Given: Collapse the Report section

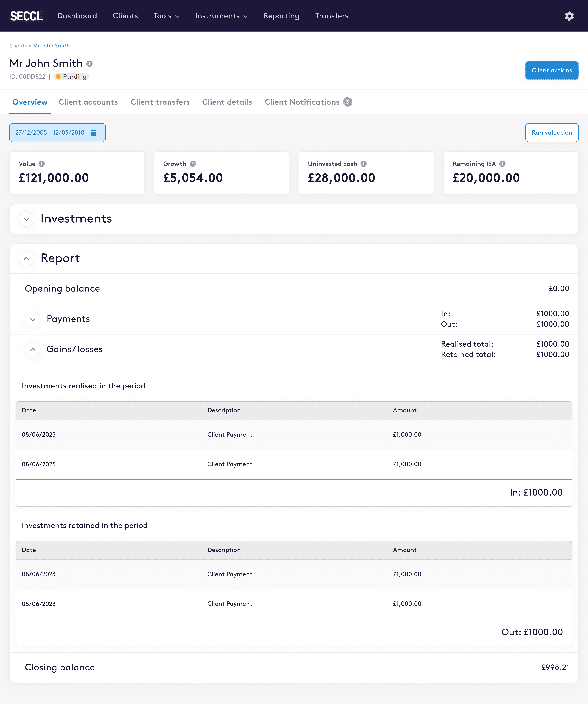Looking at the screenshot, I should 26,258.
